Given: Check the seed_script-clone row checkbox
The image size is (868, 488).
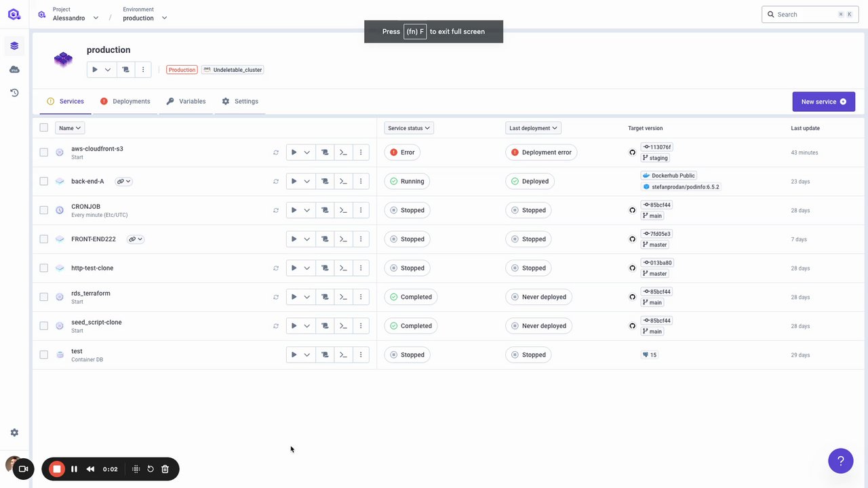Looking at the screenshot, I should pos(44,326).
